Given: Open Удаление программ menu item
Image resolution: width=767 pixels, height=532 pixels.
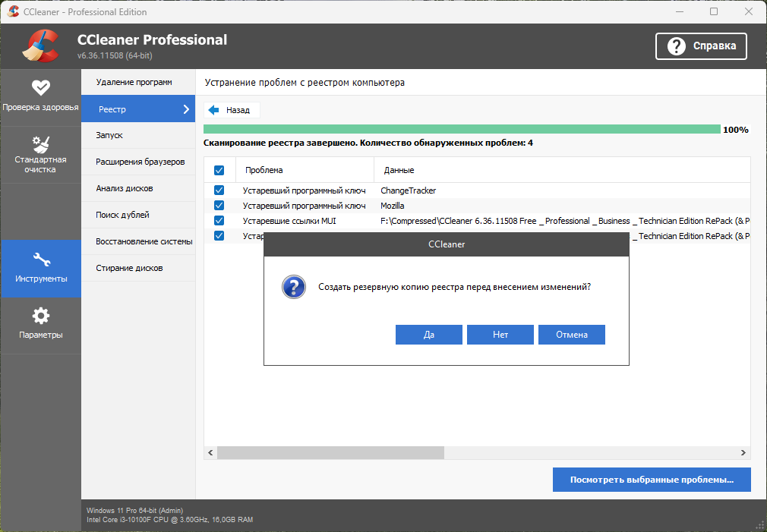Looking at the screenshot, I should (x=138, y=82).
